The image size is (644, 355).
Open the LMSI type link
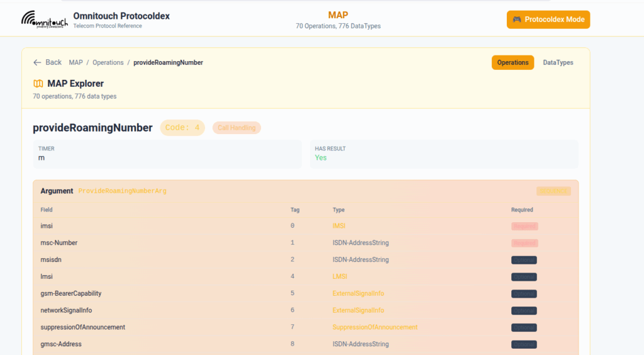(x=340, y=276)
